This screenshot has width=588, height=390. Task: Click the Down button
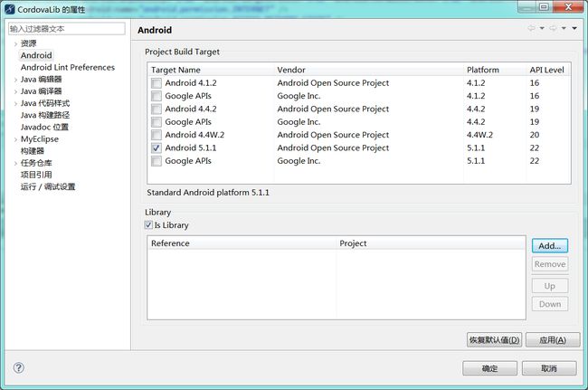(550, 304)
